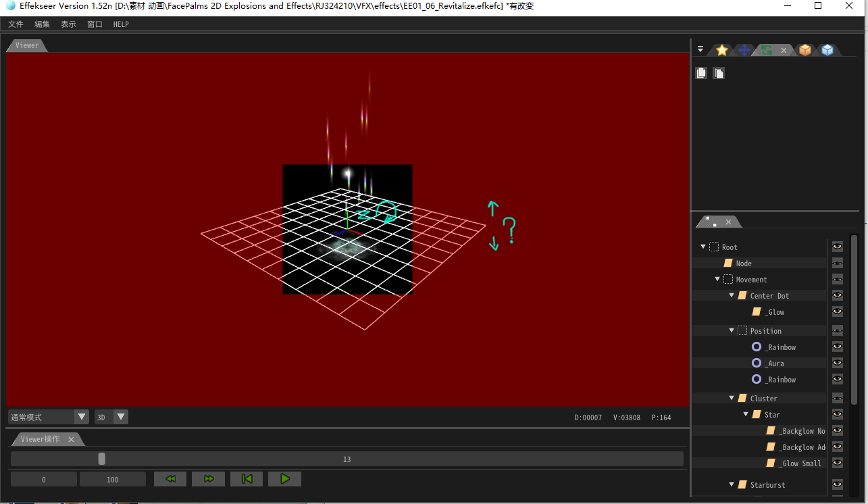Play the effect animation
The width and height of the screenshot is (868, 504).
tap(285, 479)
